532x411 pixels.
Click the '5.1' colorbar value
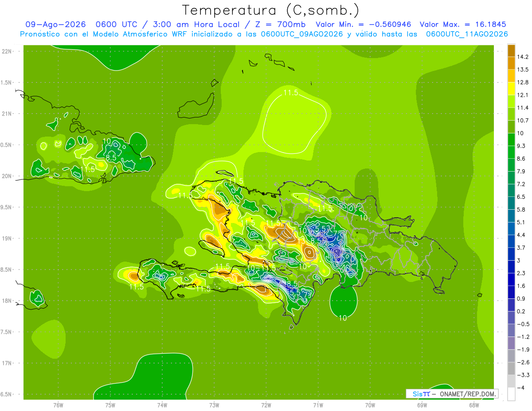tap(521, 222)
